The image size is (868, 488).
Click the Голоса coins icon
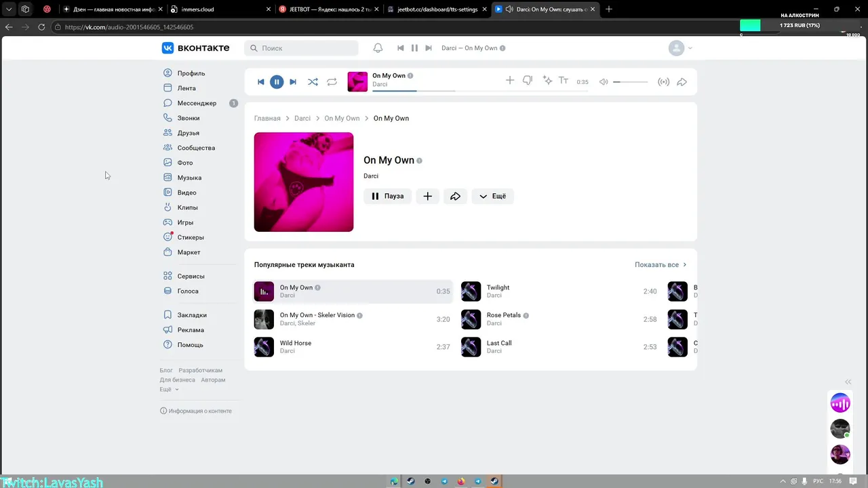click(167, 291)
